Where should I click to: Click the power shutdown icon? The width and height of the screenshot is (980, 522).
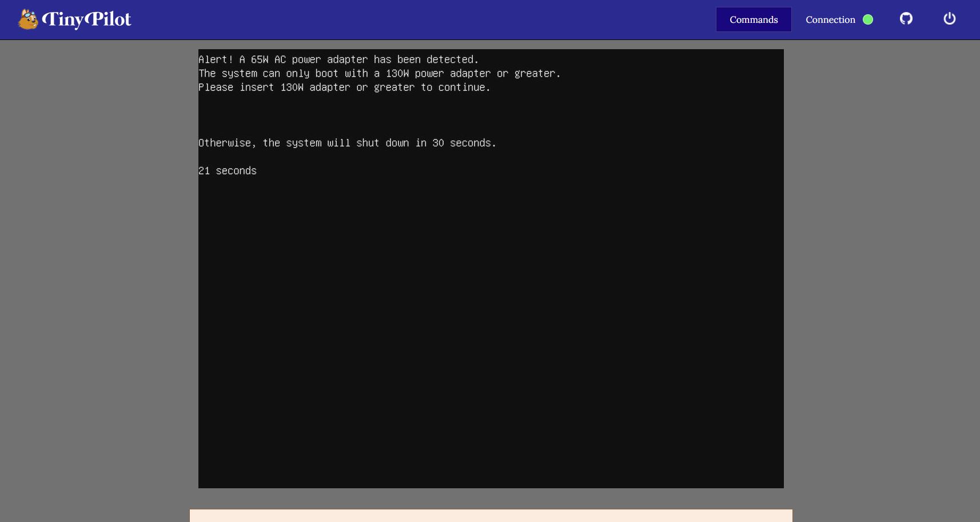[950, 19]
